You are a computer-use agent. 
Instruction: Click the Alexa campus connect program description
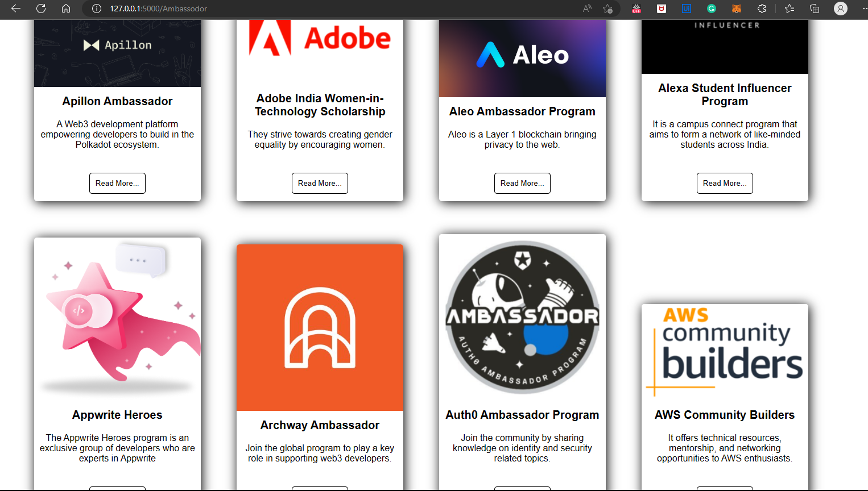click(725, 134)
